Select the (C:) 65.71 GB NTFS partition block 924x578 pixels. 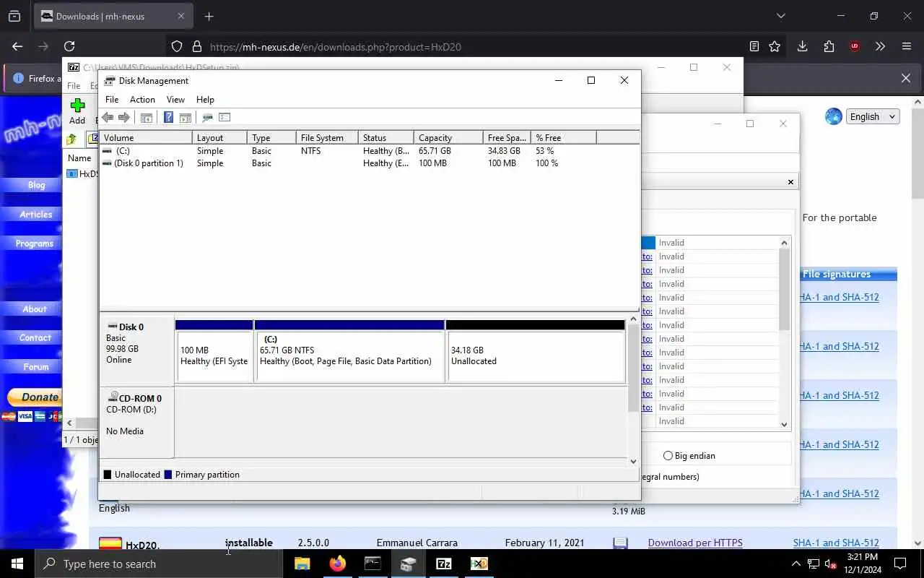[349, 352]
